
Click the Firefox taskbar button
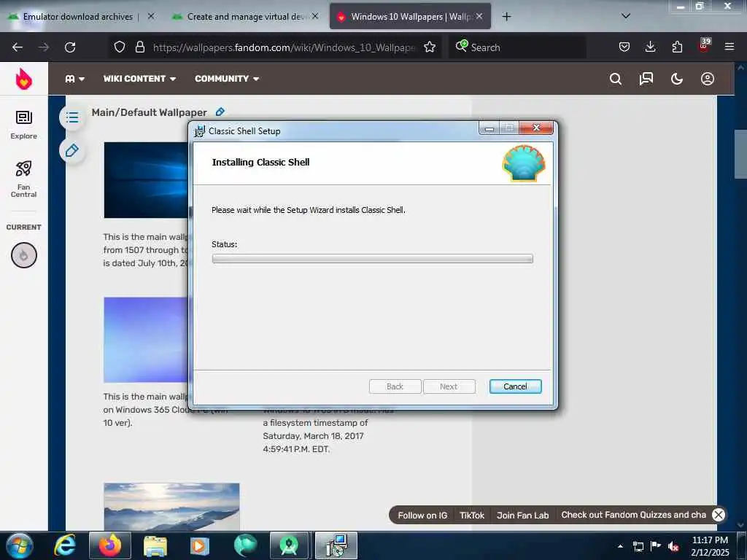coord(110,545)
